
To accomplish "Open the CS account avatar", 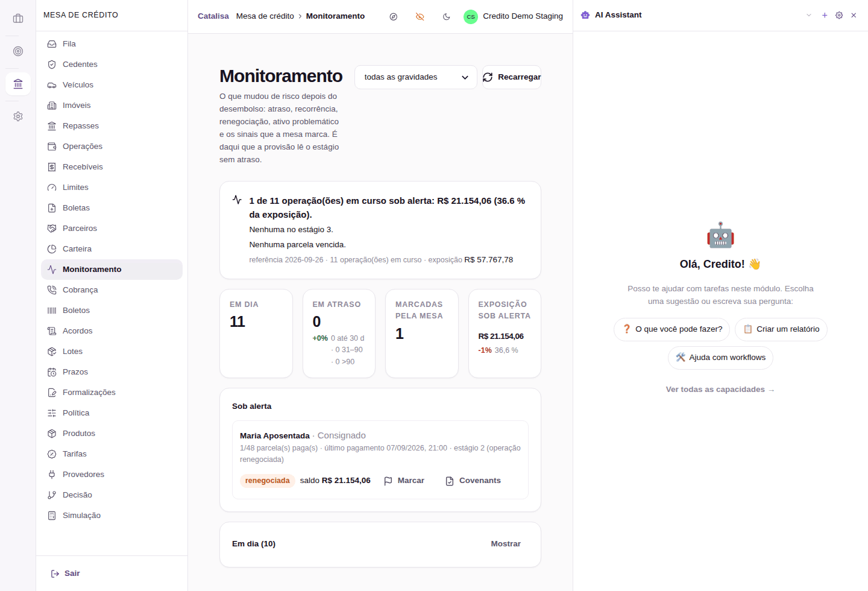I will [x=471, y=17].
